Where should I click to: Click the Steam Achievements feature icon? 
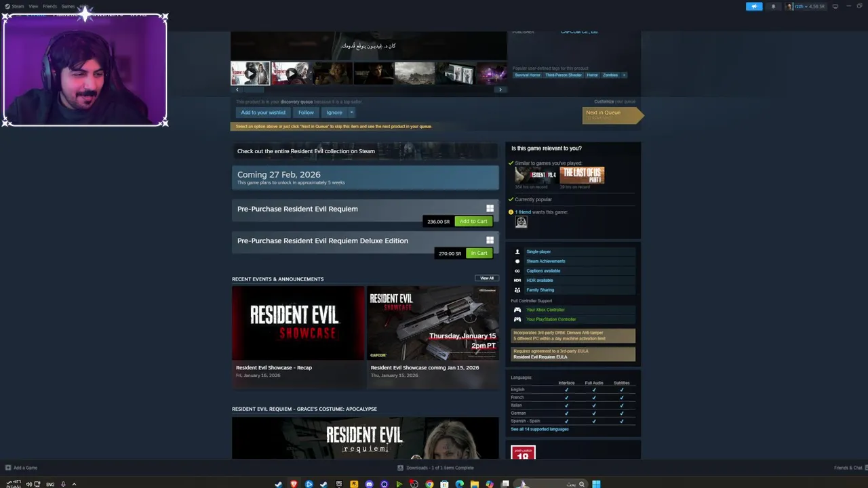point(517,261)
